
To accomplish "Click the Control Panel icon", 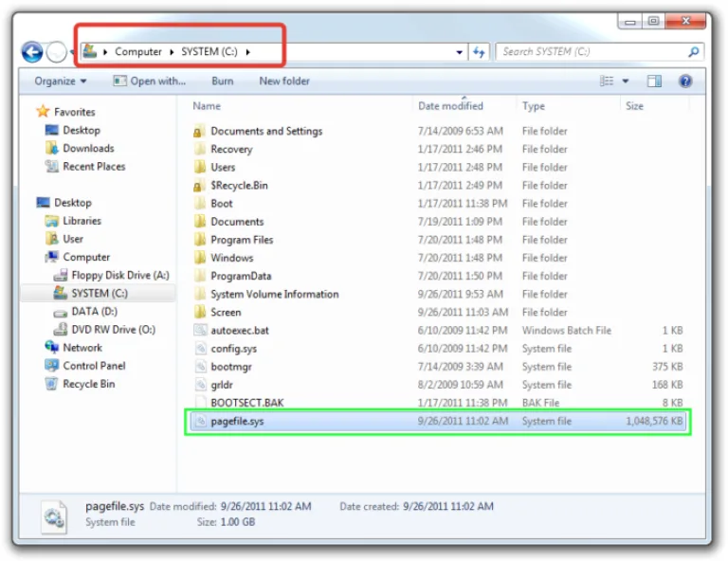I will (x=51, y=366).
